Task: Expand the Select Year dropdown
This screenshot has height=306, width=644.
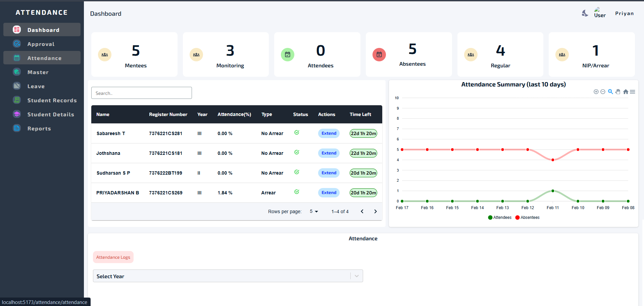Action: (357, 276)
